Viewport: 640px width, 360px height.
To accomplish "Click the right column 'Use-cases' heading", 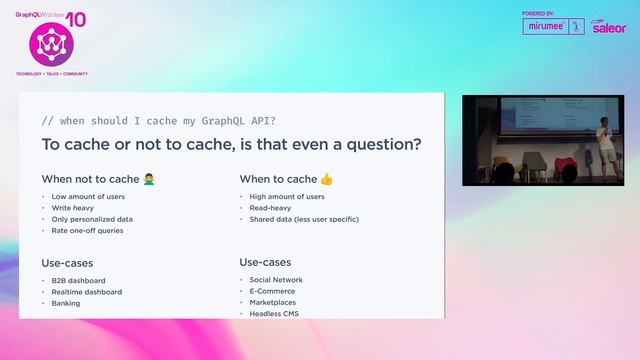I will [x=265, y=262].
